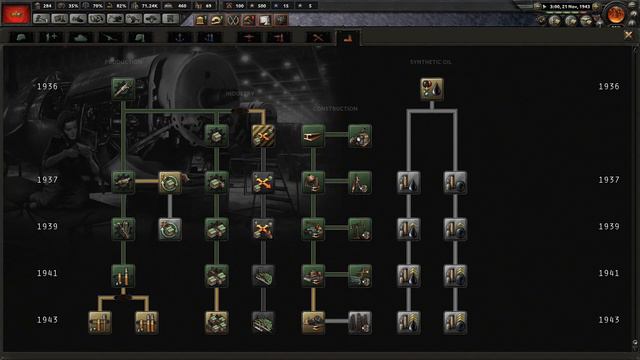Select the 1941 Assembly Line Production tech
The height and width of the screenshot is (360, 640).
pos(123,276)
